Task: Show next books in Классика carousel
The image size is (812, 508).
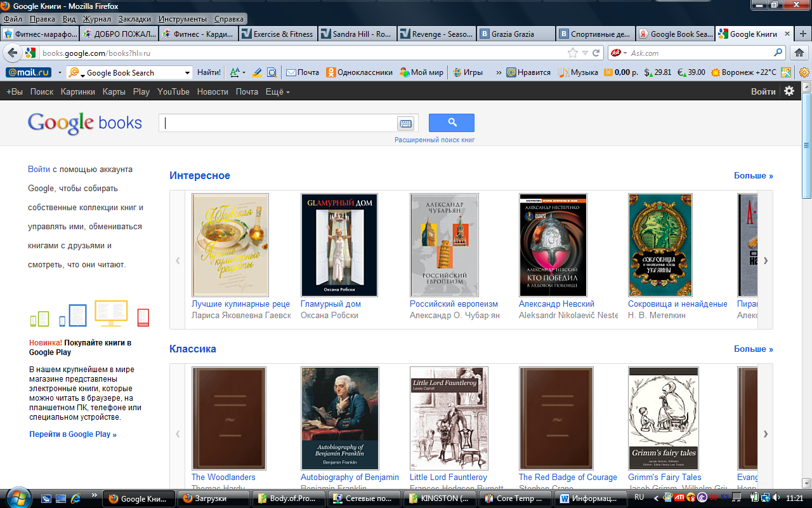Action: coord(766,434)
